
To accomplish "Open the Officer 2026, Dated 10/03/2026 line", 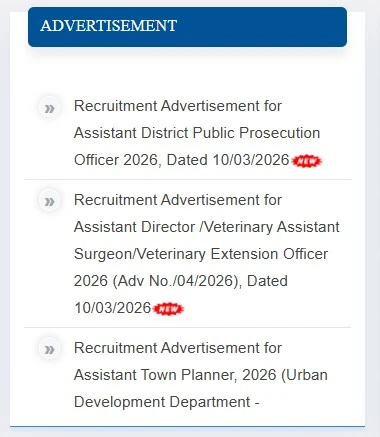I will (x=182, y=160).
